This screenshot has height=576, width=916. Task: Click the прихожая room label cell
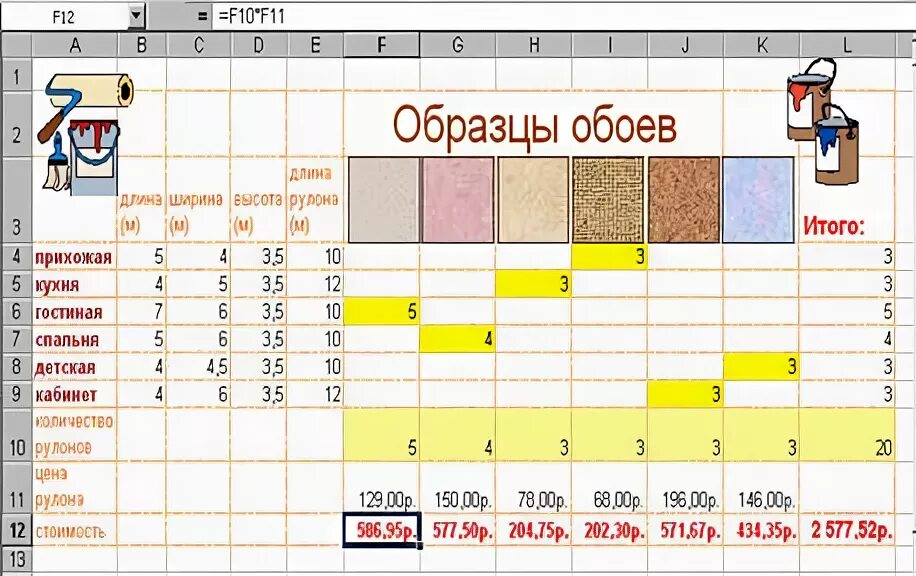click(70, 255)
